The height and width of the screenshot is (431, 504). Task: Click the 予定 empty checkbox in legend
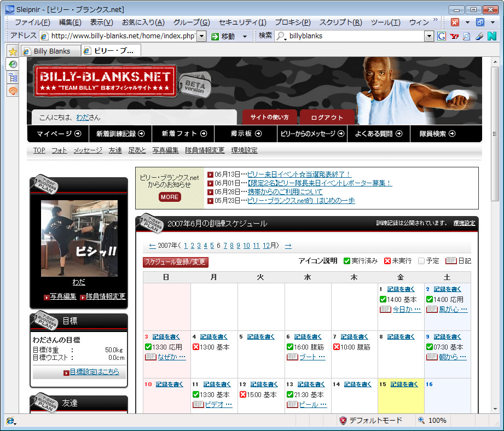coord(421,261)
